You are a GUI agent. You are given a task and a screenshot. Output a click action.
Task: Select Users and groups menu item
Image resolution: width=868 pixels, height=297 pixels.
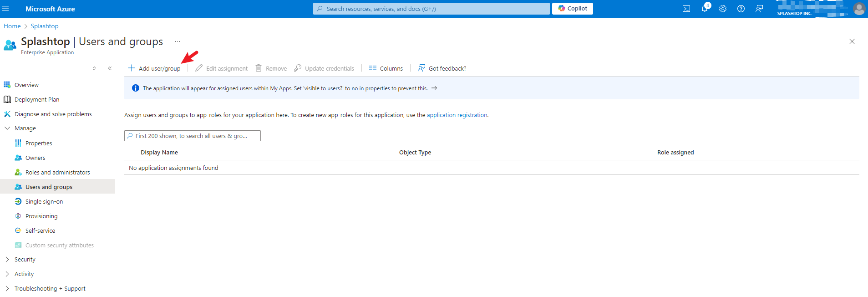pos(57,187)
